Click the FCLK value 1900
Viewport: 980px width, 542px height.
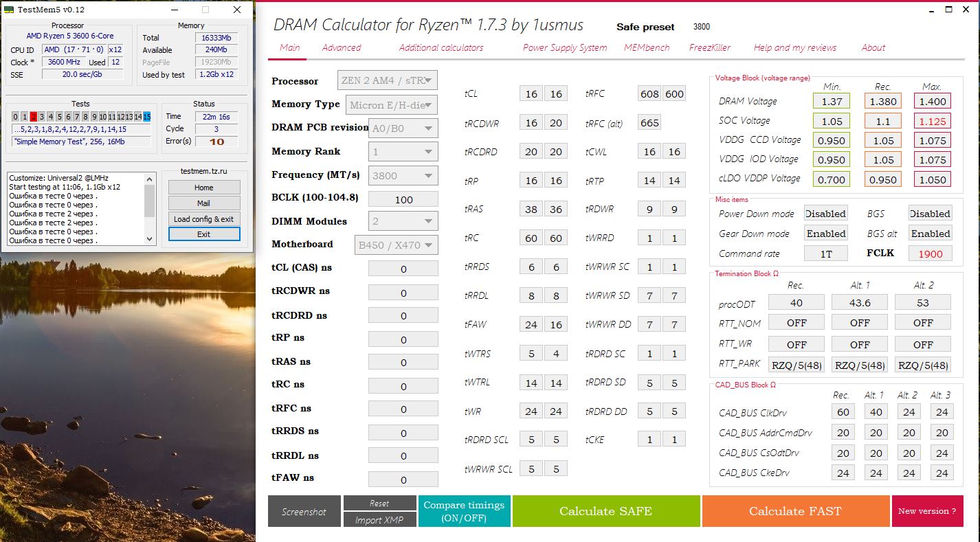[931, 253]
